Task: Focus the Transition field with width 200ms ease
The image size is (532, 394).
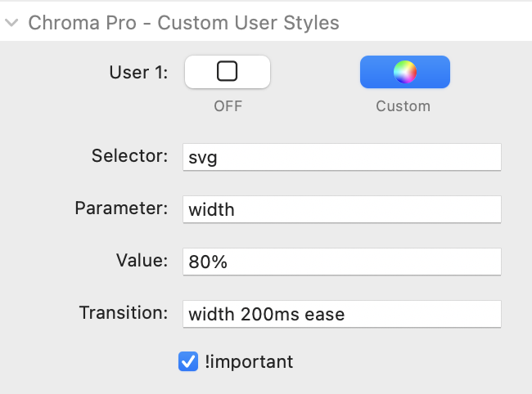Action: 342,314
